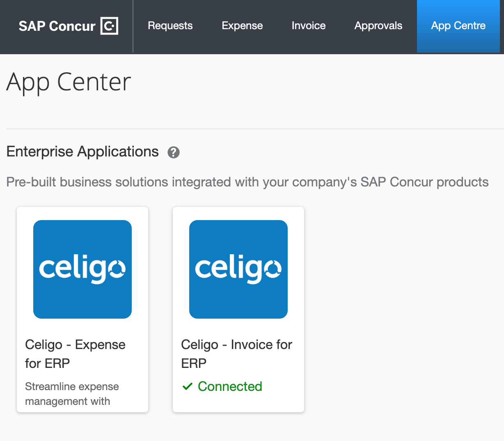
Task: Click the help question mark beside Enterprise Applications
Action: [174, 152]
